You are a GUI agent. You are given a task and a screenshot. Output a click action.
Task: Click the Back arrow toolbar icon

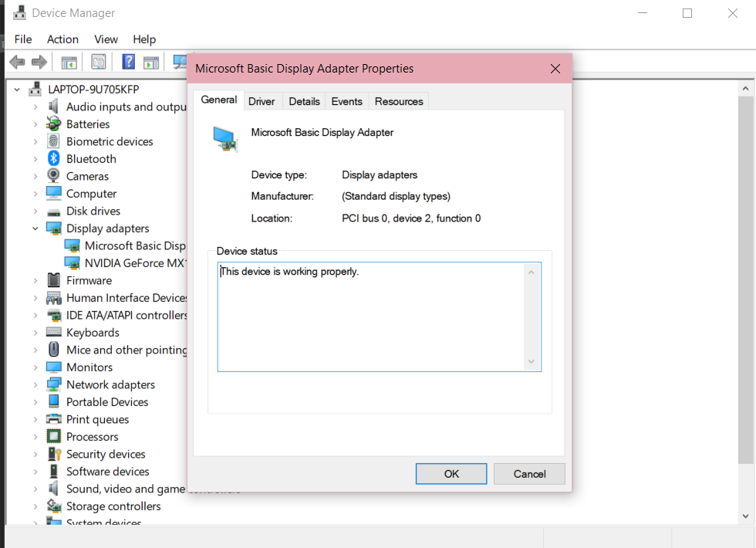[x=17, y=62]
